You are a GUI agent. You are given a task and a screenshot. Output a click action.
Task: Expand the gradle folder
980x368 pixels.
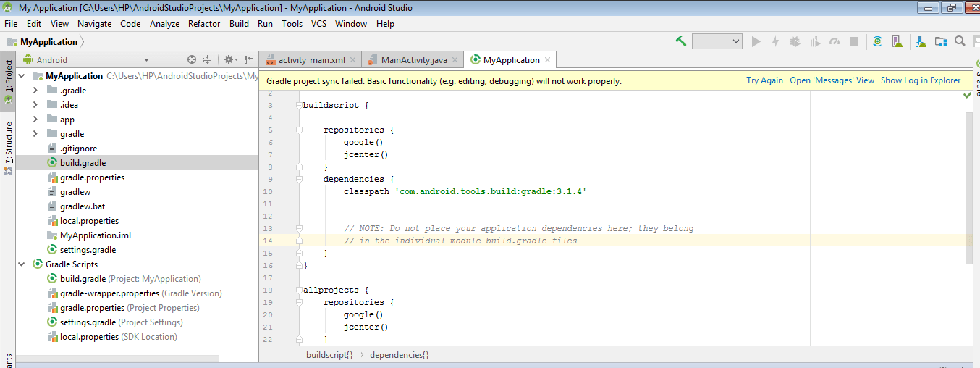coord(35,134)
